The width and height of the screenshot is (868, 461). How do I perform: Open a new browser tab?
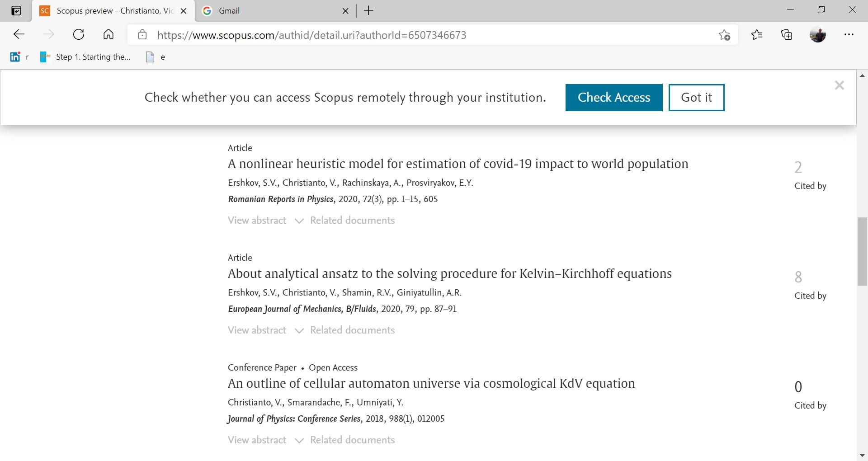click(x=368, y=11)
